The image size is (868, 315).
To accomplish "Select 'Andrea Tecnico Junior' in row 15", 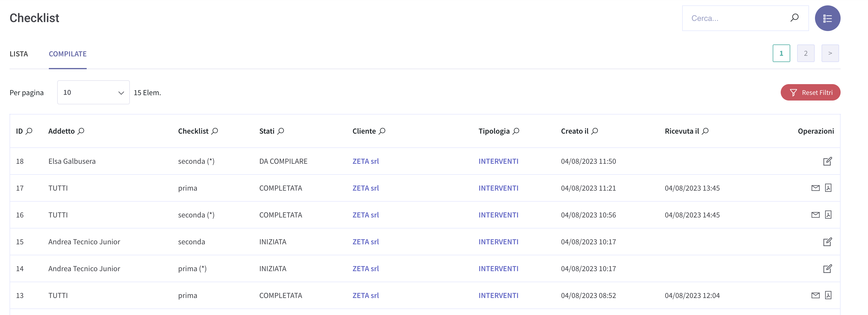I will pyautogui.click(x=84, y=242).
